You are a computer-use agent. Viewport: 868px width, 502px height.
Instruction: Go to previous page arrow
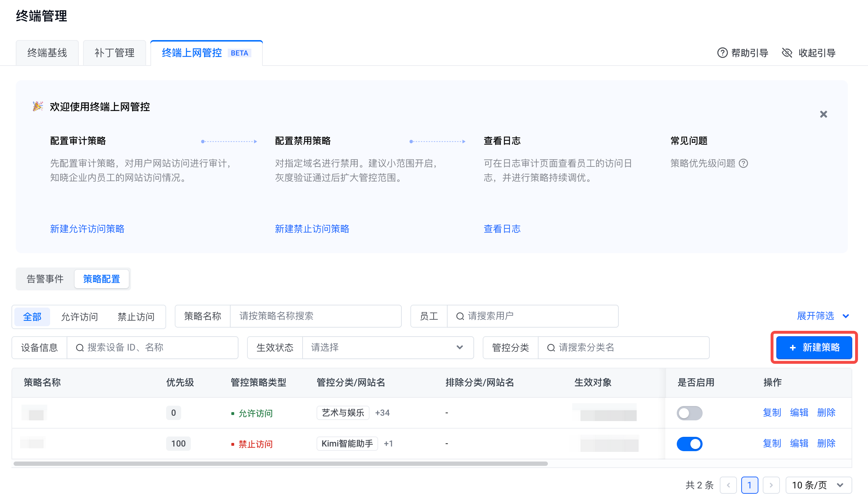click(x=728, y=485)
